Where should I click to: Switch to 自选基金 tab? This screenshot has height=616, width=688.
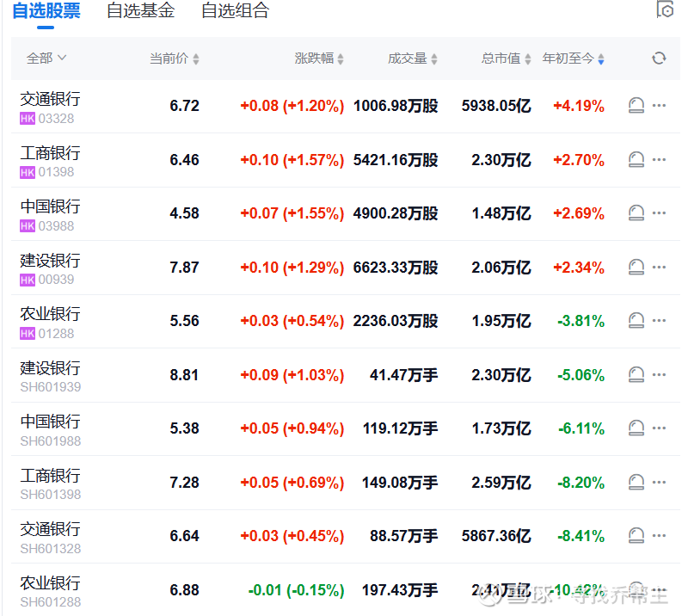[141, 11]
